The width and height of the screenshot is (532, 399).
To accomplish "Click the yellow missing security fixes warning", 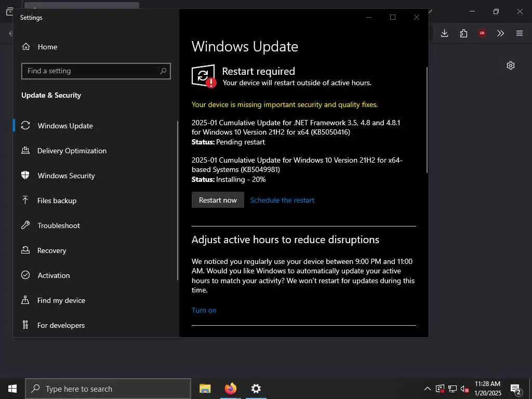I will click(285, 104).
